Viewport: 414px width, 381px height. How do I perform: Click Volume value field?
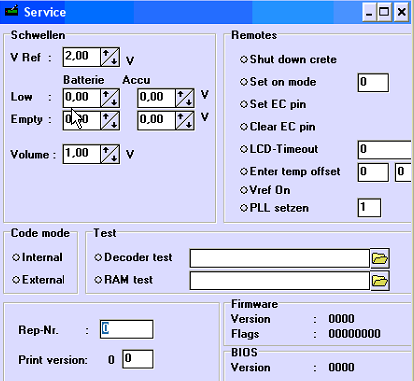[82, 154]
